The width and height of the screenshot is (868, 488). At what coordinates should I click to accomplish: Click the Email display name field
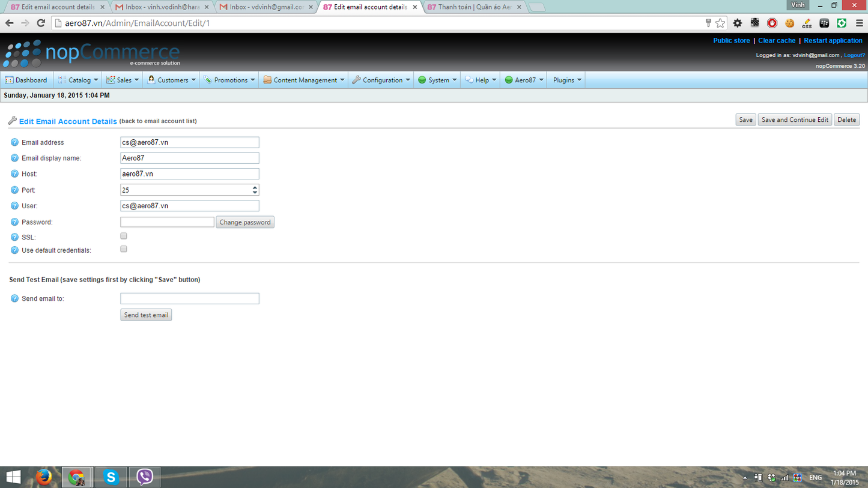click(190, 158)
